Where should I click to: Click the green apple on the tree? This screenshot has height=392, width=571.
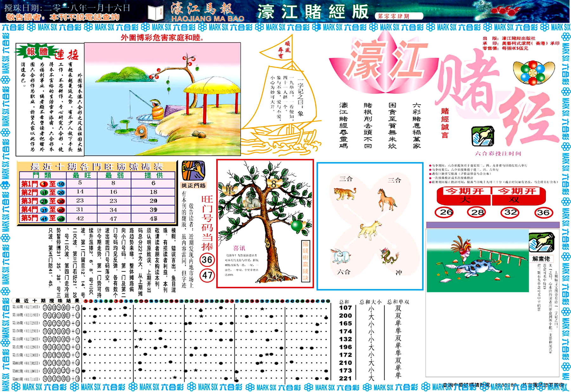[298, 226]
